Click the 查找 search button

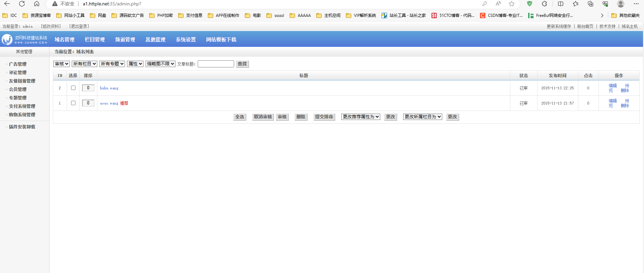242,64
